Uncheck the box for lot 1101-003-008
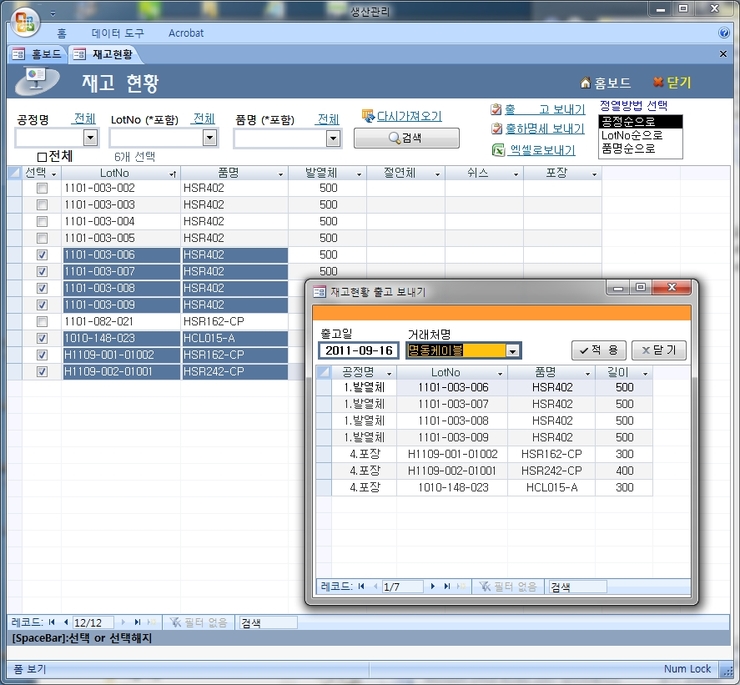This screenshot has width=740, height=685. pos(42,288)
